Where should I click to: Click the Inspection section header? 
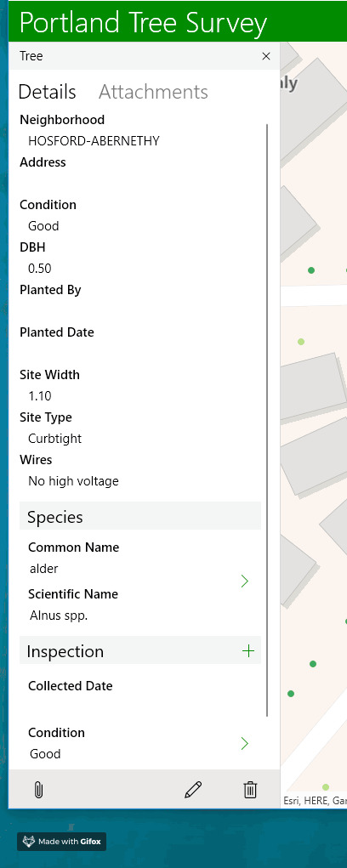pos(140,650)
